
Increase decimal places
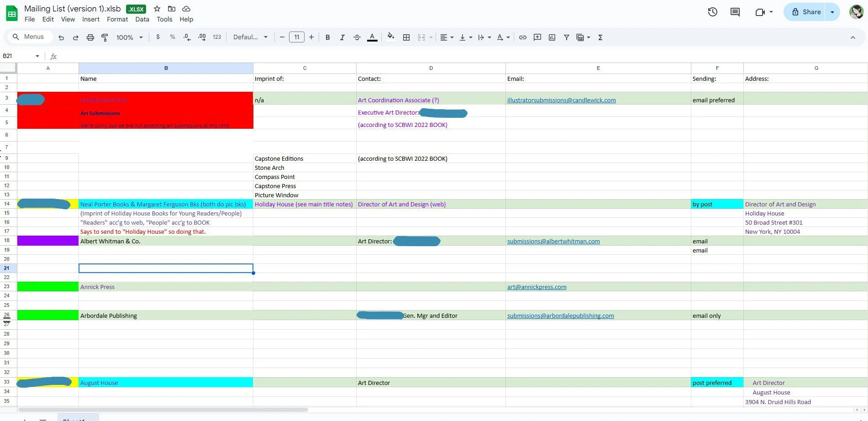point(202,37)
